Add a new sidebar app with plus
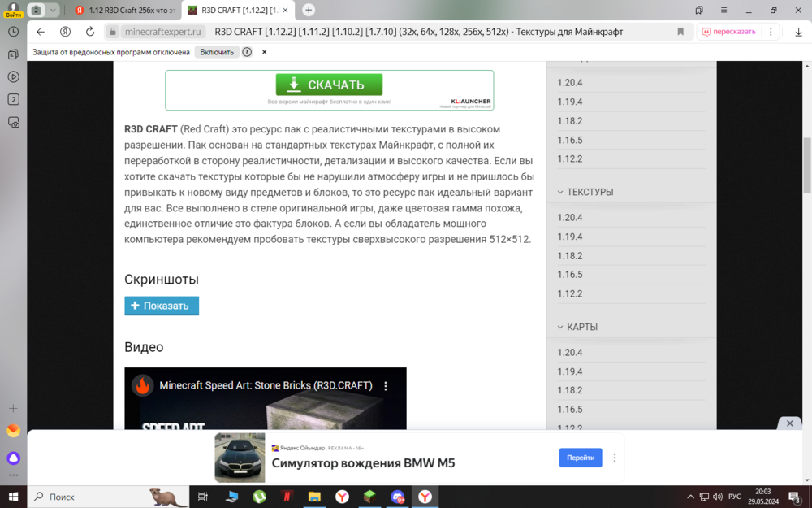 [x=14, y=409]
